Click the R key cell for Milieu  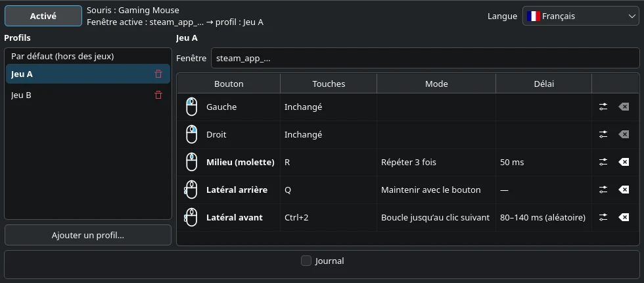[x=329, y=162]
